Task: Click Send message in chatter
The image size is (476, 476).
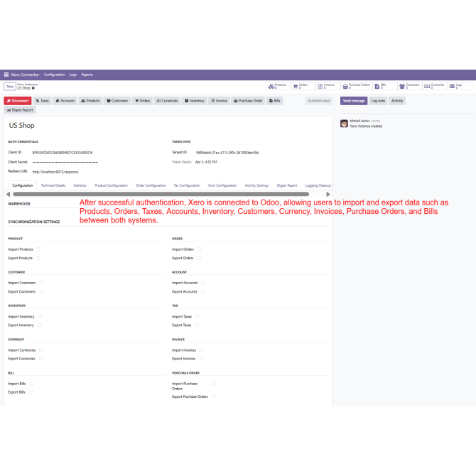Action: tap(354, 101)
